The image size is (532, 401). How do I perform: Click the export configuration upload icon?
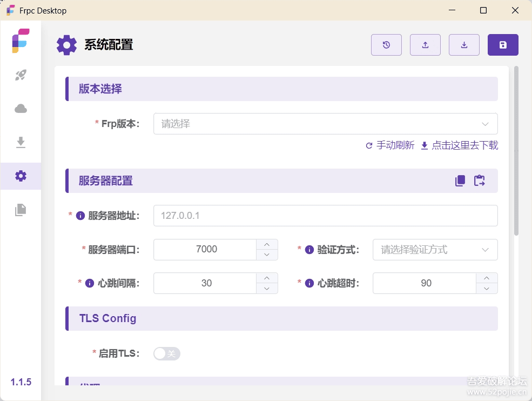(425, 45)
